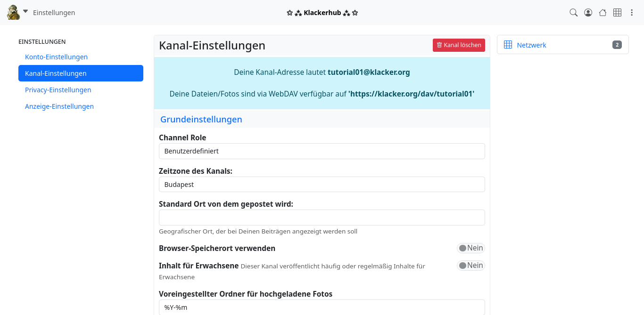Go to the home house icon
The width and height of the screenshot is (644, 315).
tap(603, 13)
